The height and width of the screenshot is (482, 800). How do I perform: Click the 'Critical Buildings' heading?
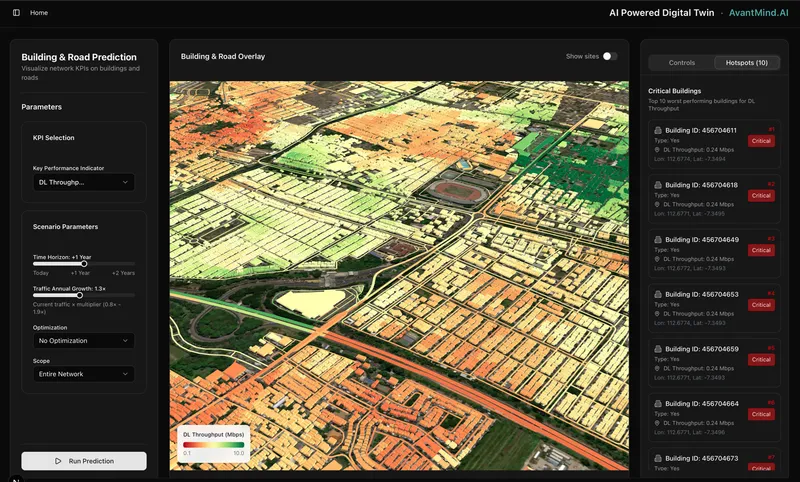pos(674,91)
